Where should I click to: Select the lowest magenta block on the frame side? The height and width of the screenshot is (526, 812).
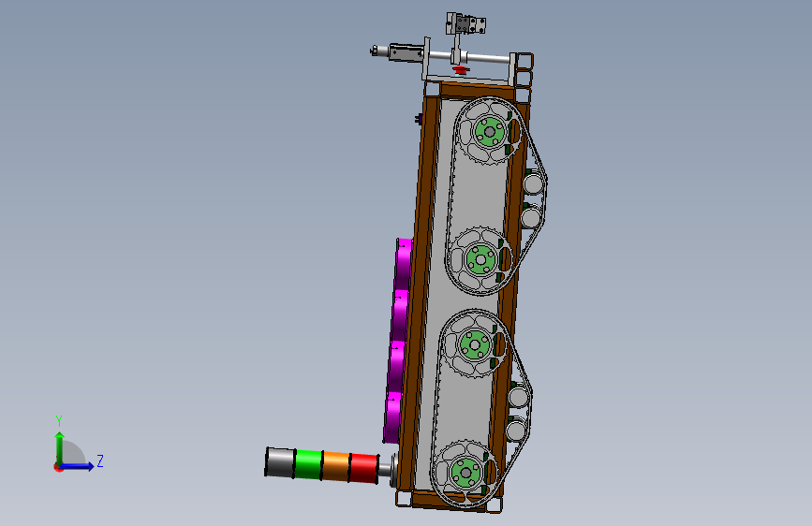point(393,417)
